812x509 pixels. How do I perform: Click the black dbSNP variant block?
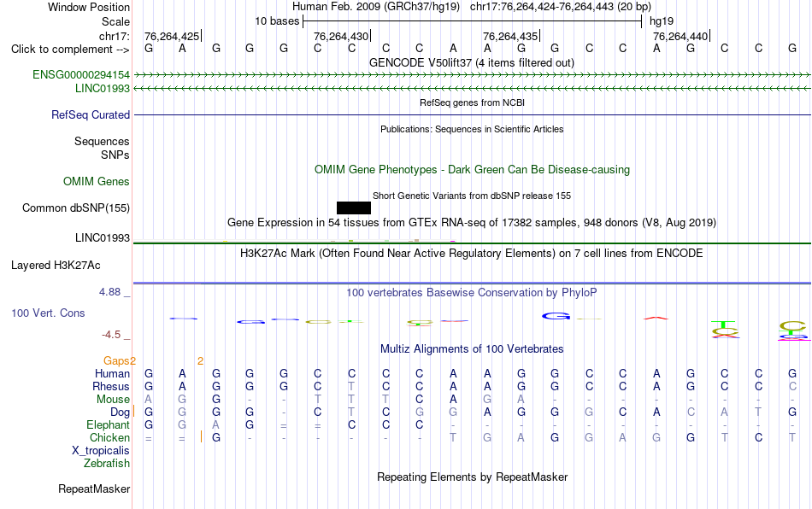pos(354,208)
